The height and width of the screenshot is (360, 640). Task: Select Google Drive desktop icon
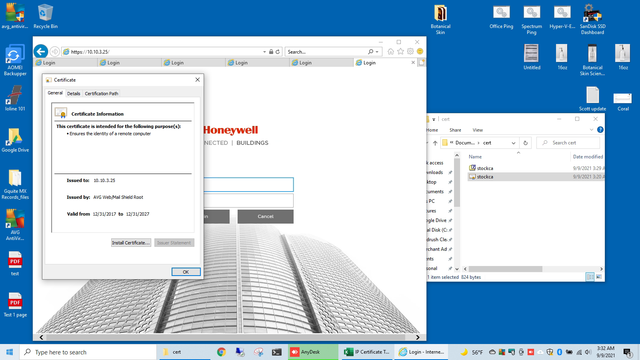point(15,140)
